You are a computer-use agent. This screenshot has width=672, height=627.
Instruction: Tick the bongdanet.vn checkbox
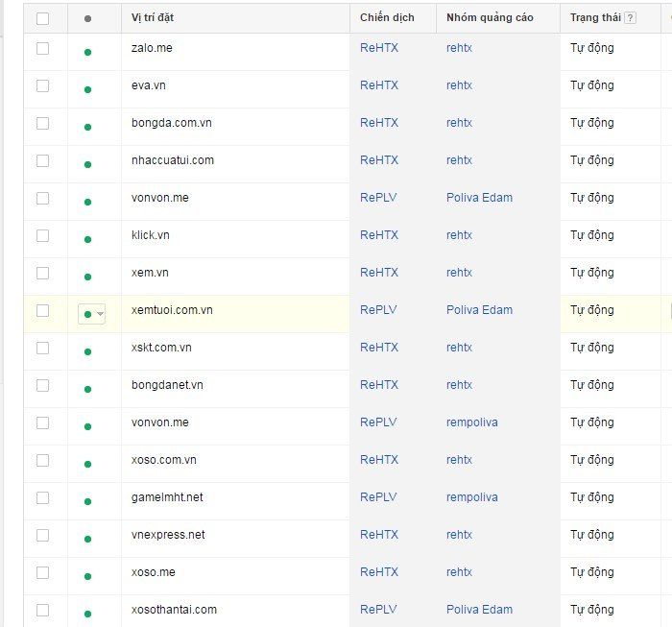[42, 385]
